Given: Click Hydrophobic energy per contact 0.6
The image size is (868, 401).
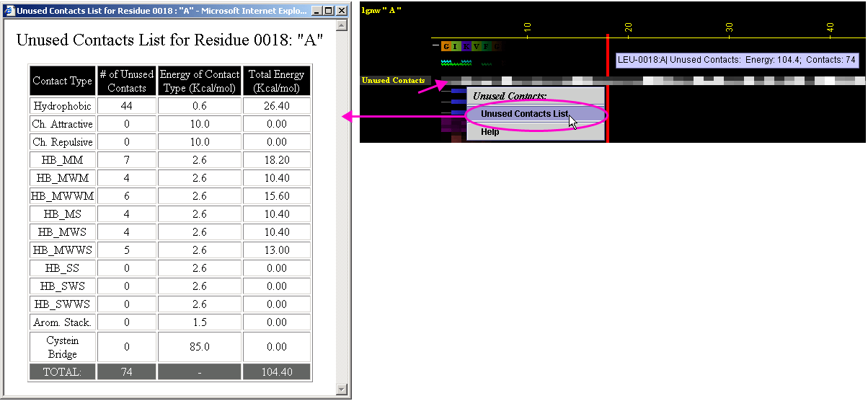Looking at the screenshot, I should point(200,106).
